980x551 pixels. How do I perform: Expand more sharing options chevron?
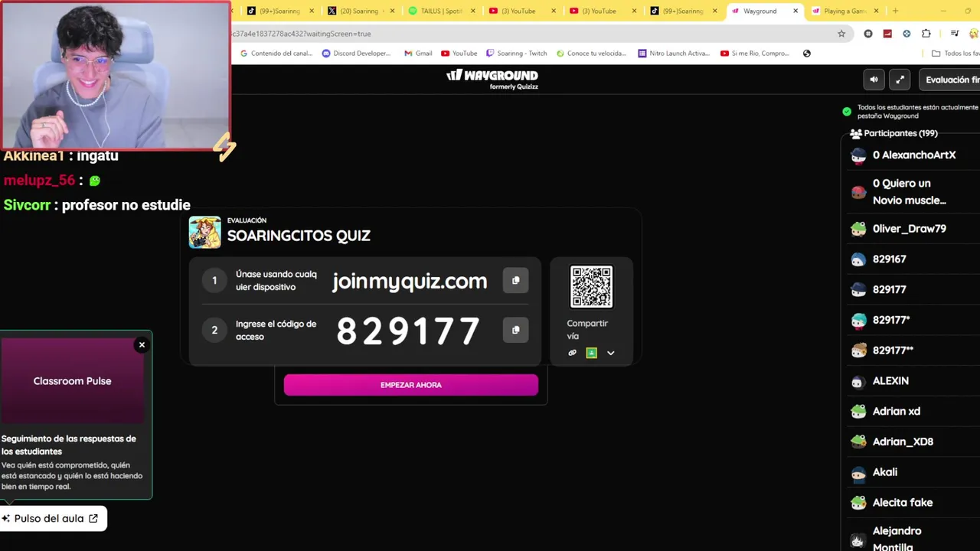click(610, 353)
